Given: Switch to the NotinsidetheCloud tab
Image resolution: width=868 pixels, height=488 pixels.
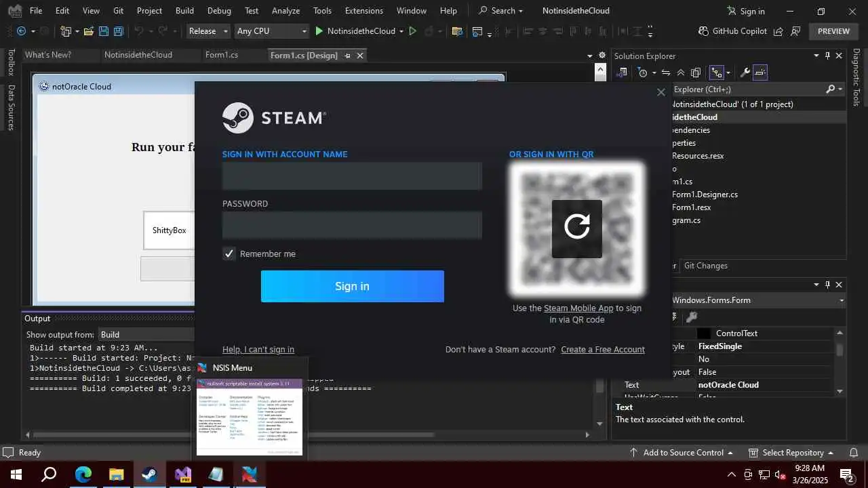Looking at the screenshot, I should pos(138,55).
